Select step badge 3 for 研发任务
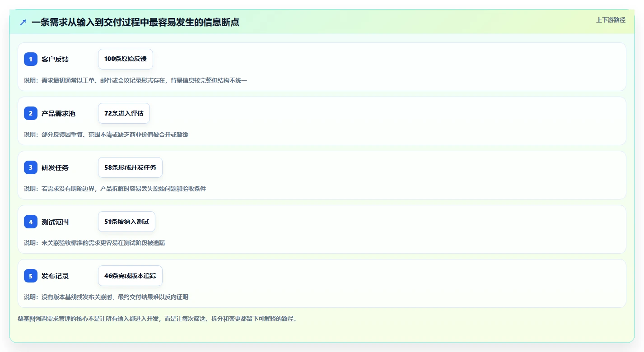Image resolution: width=644 pixels, height=352 pixels. pyautogui.click(x=31, y=167)
